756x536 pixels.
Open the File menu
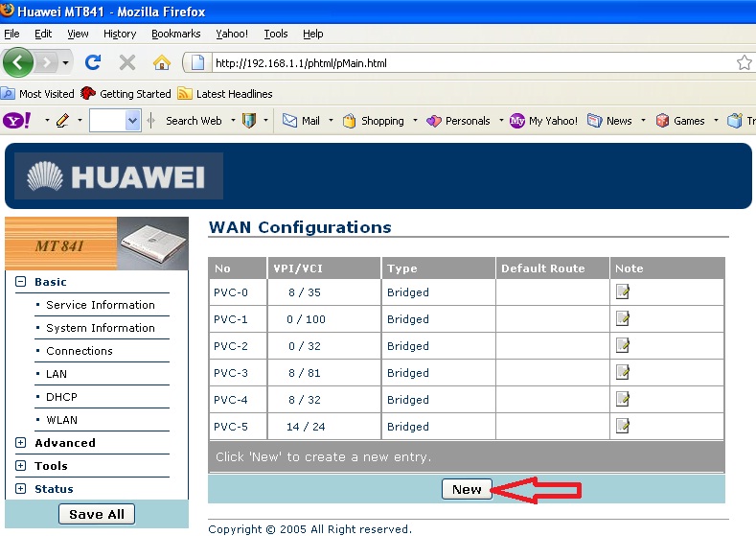tap(11, 34)
